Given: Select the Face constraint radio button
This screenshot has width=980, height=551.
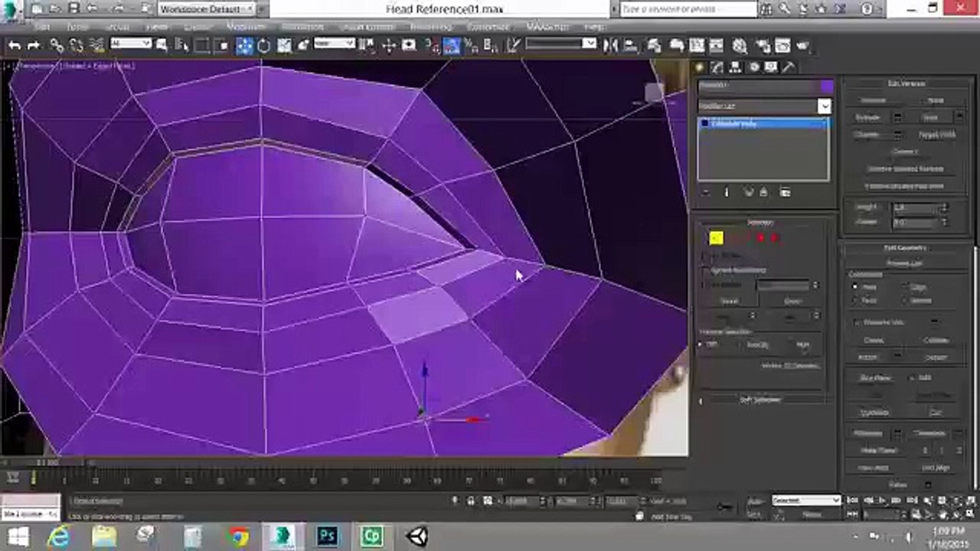Looking at the screenshot, I should click(854, 301).
